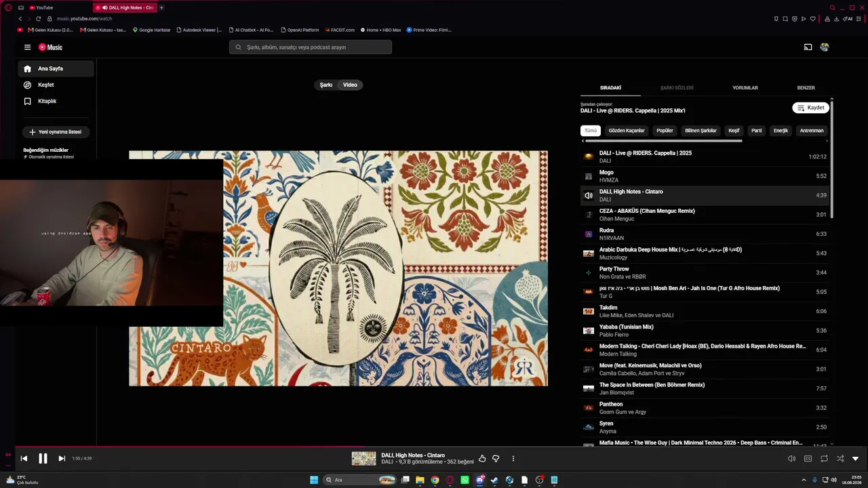Toggle shuffle mode
This screenshot has height=488, width=868.
click(x=840, y=459)
